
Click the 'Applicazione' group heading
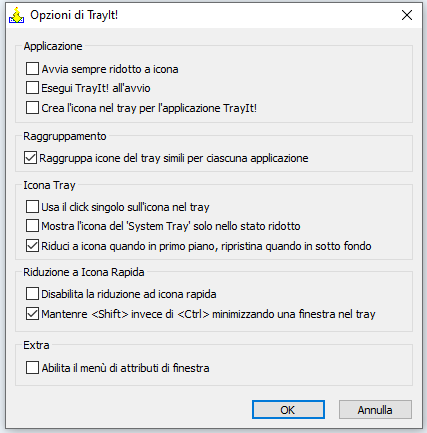[x=53, y=46]
